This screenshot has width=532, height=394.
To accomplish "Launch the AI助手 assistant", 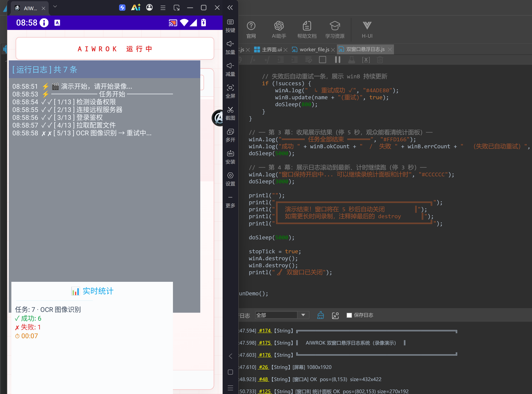I will pyautogui.click(x=279, y=30).
